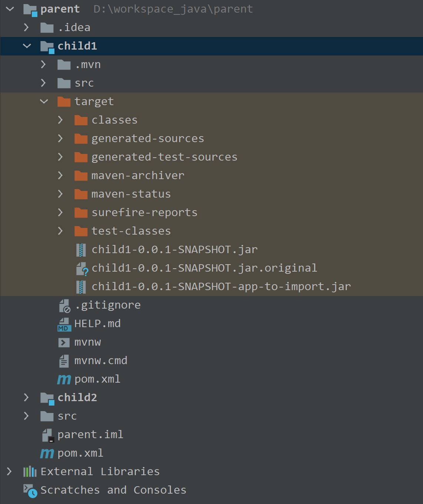This screenshot has width=423, height=504.
Task: Collapse the target folder
Action: 44,102
